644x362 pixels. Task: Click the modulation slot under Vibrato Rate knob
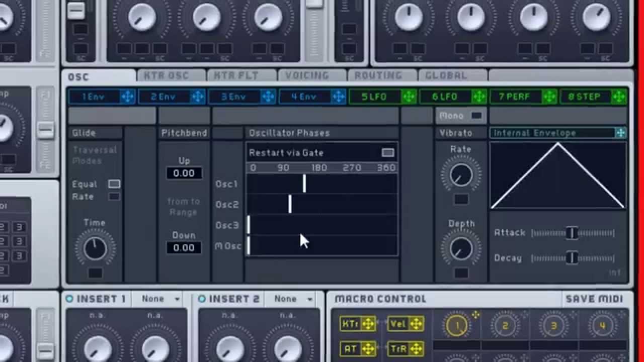[461, 200]
